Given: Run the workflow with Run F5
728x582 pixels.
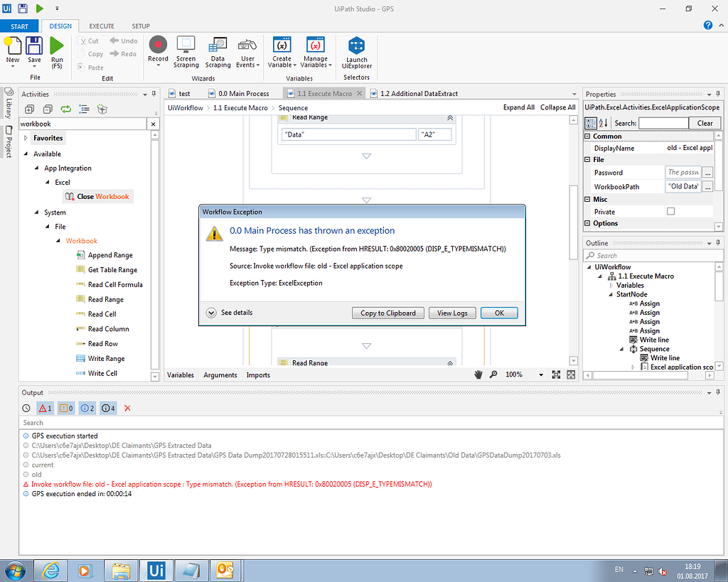Looking at the screenshot, I should (x=57, y=50).
